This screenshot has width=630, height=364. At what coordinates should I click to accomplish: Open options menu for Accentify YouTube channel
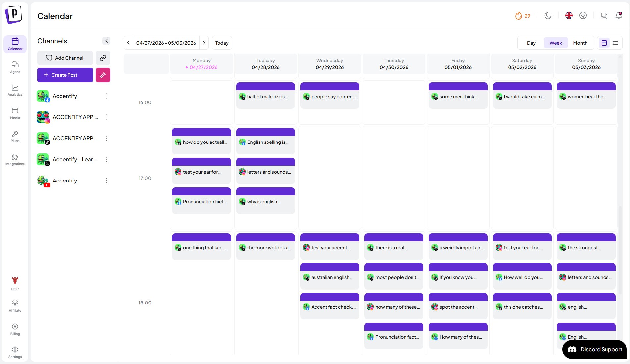(106, 181)
